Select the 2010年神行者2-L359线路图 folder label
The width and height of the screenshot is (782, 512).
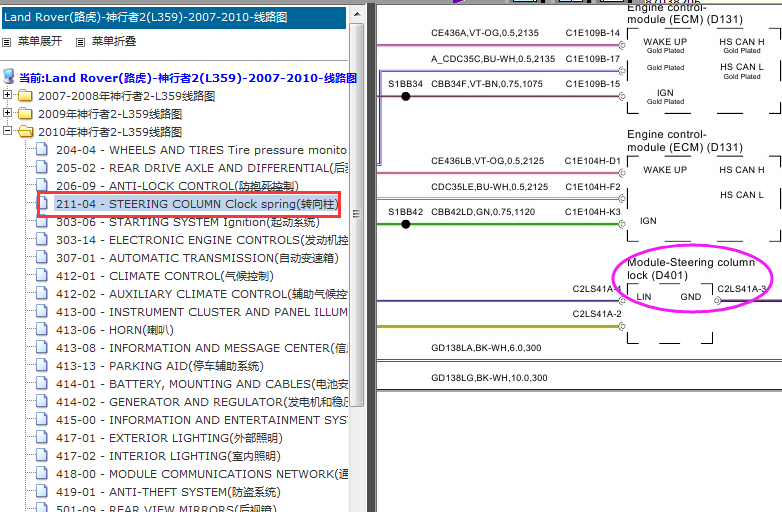click(110, 132)
